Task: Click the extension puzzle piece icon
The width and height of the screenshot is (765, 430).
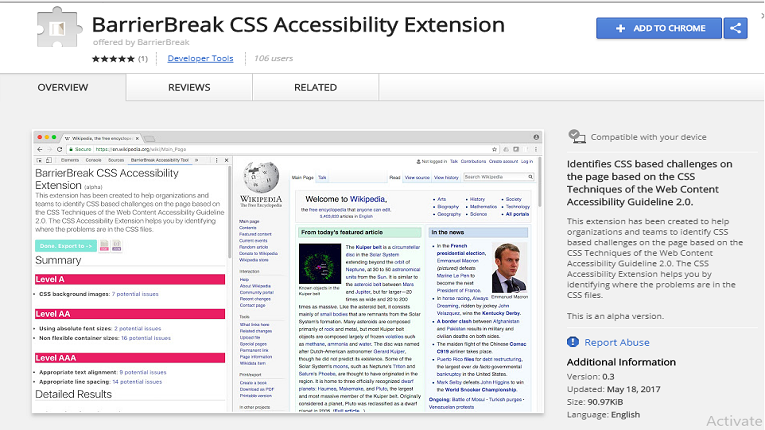Action: (59, 28)
